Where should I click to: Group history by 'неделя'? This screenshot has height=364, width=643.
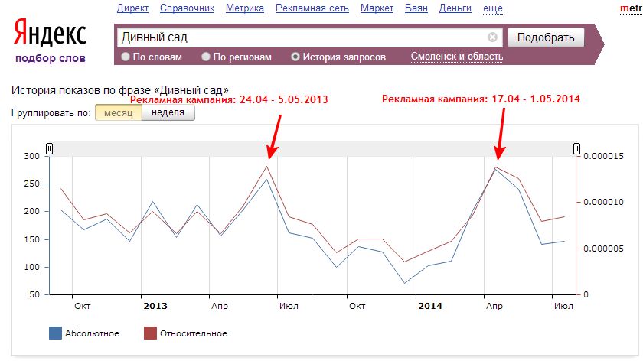click(x=168, y=112)
